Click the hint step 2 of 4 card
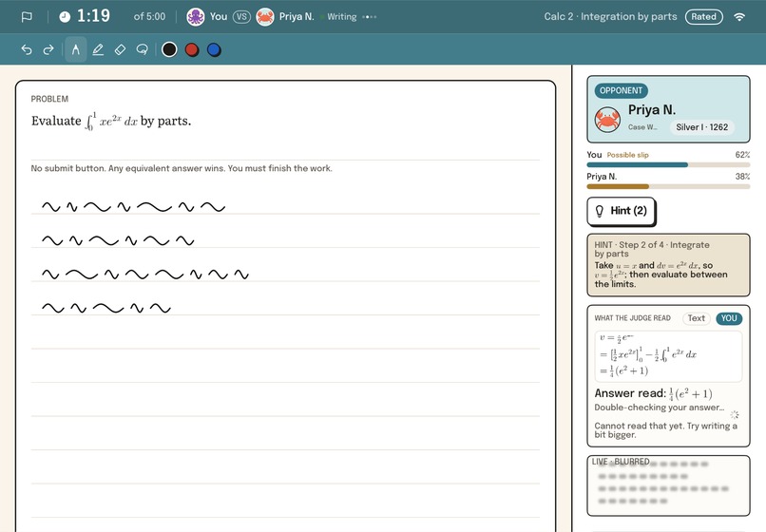 point(668,265)
